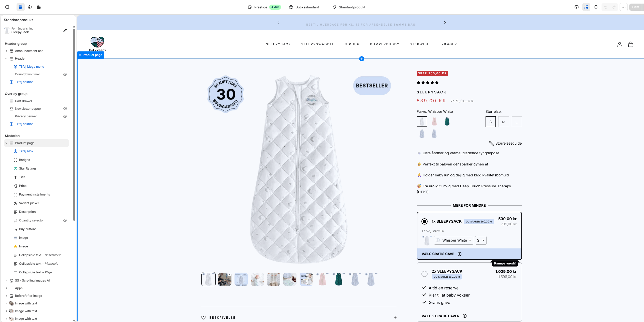Image resolution: width=644 pixels, height=322 pixels.
Task: Toggle visibility of Countdown timer section
Action: coord(65,74)
